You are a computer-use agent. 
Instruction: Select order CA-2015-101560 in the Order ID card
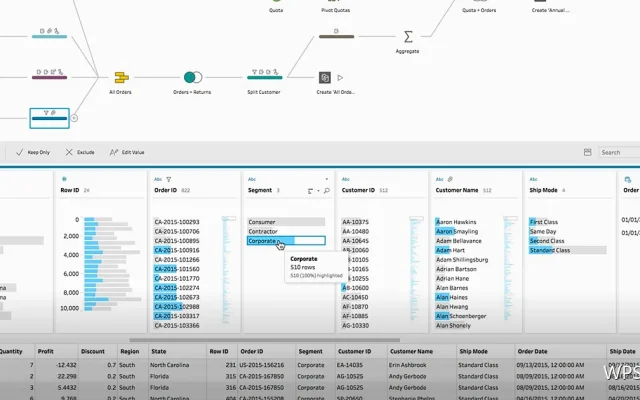click(177, 269)
